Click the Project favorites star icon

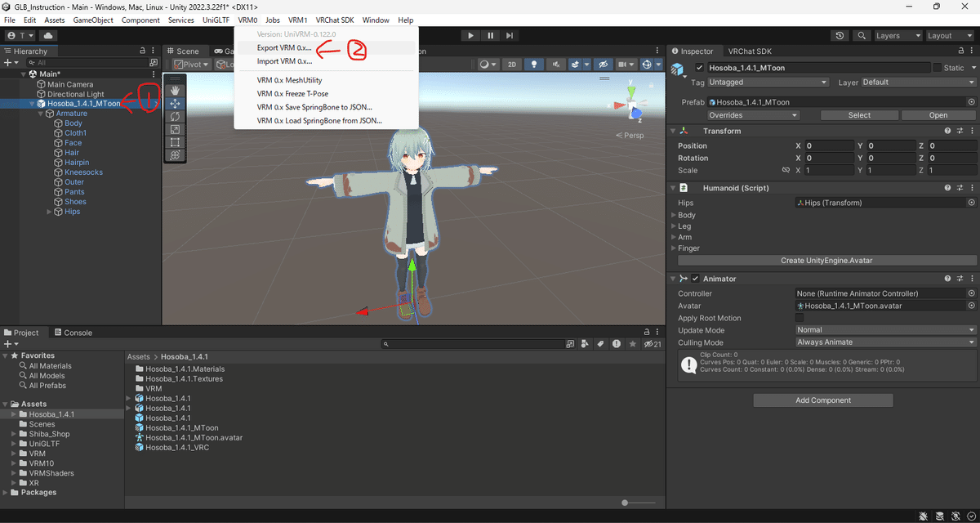tap(634, 344)
